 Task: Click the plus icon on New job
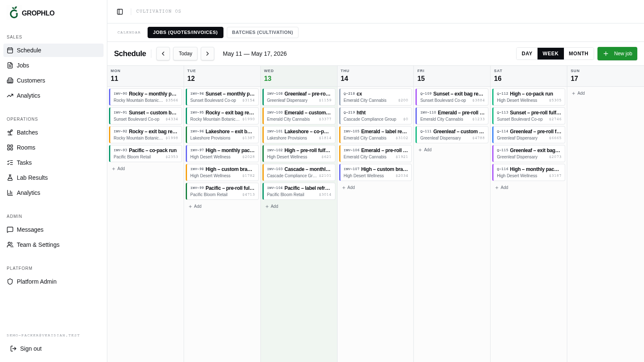point(606,54)
